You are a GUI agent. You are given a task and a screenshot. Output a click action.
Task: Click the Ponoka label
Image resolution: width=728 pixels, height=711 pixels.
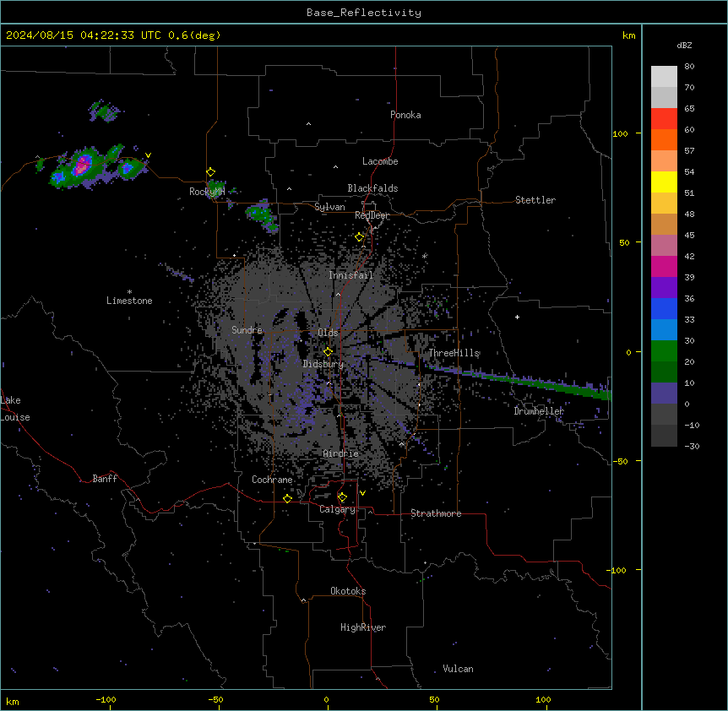pos(405,115)
